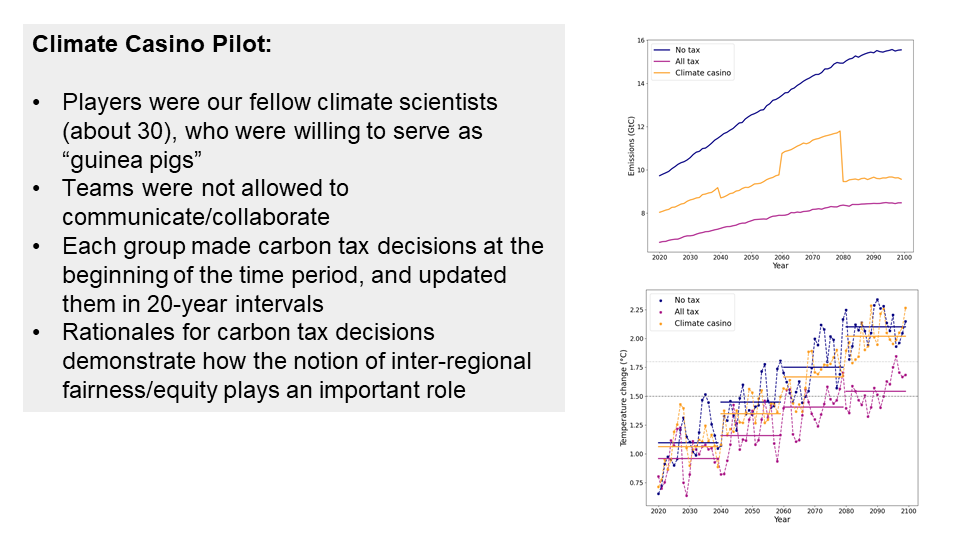
Task: Click "Climate casino" in the emissions chart legend
Action: [x=703, y=73]
